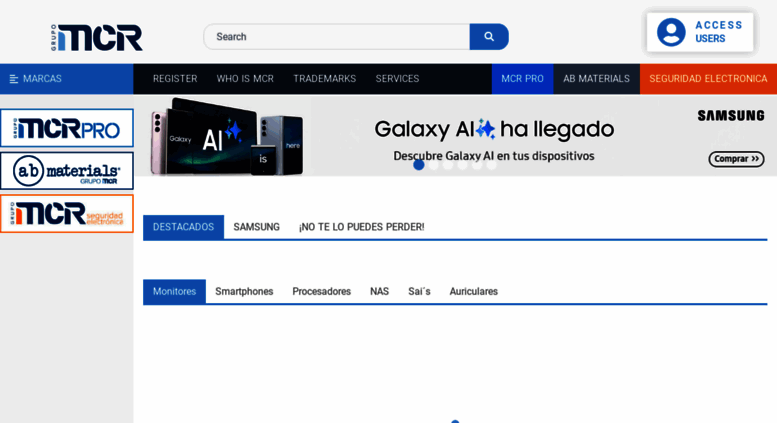Screen dimensions: 777x423
Task: Click the magnifier search button
Action: coord(489,37)
